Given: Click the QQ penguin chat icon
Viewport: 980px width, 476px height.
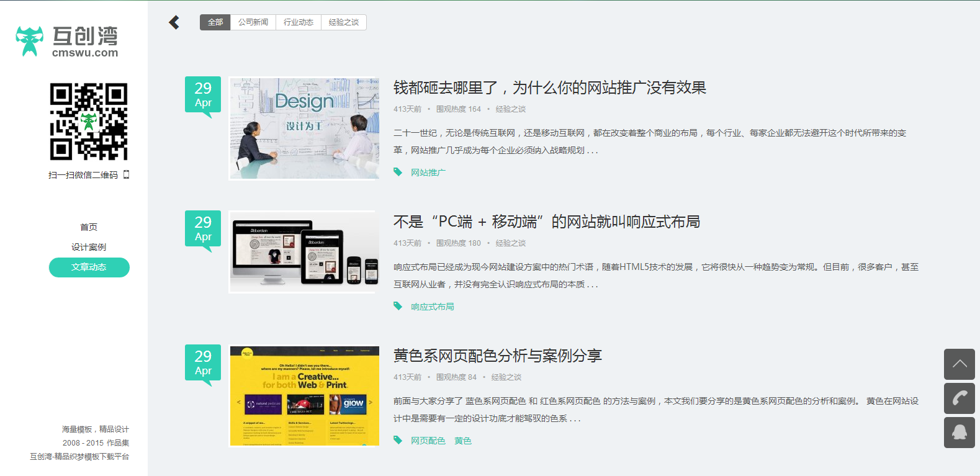Looking at the screenshot, I should (x=959, y=433).
